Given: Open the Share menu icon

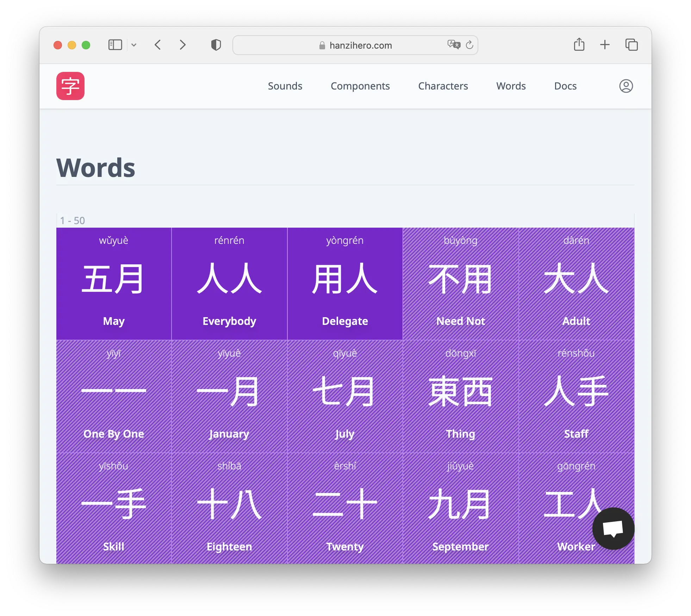Looking at the screenshot, I should coord(579,44).
